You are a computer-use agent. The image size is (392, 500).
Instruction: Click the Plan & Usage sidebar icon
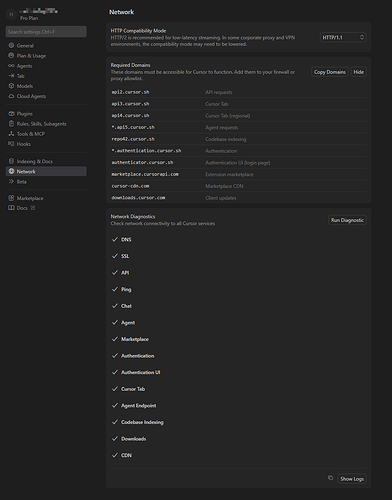[11, 56]
